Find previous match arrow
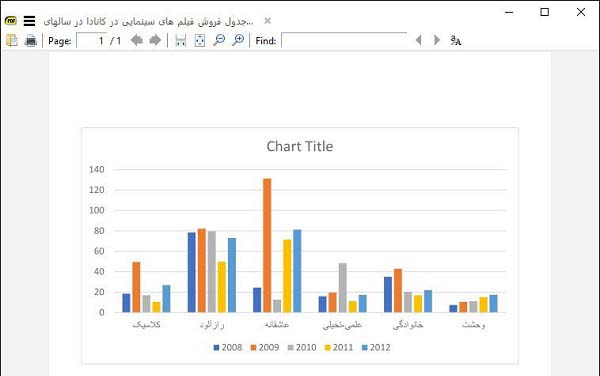Image resolution: width=600 pixels, height=376 pixels. pyautogui.click(x=419, y=40)
